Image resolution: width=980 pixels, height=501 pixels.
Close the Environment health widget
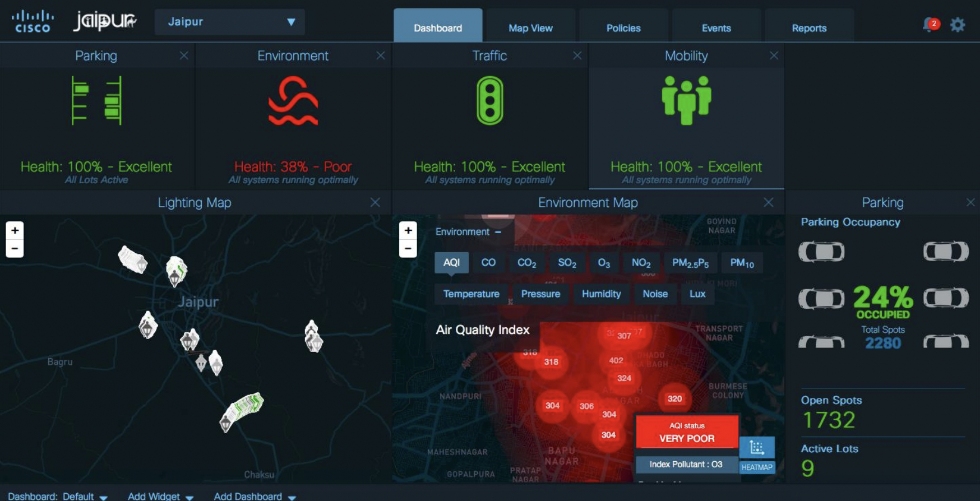[x=381, y=55]
